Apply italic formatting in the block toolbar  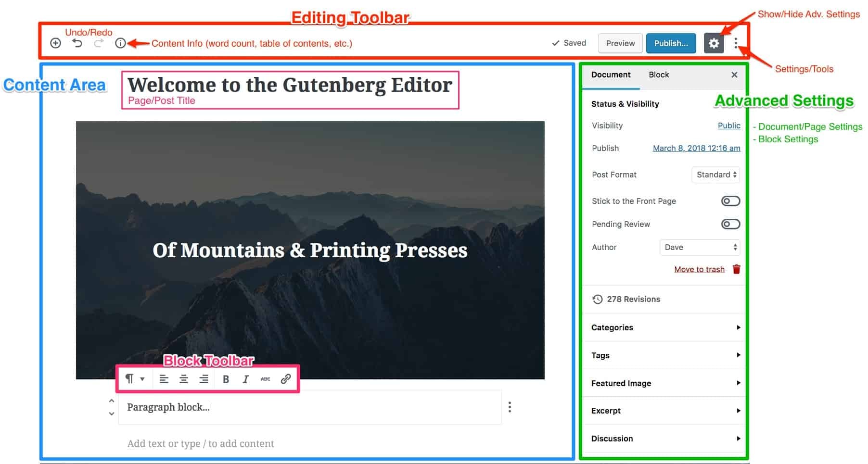click(x=245, y=379)
